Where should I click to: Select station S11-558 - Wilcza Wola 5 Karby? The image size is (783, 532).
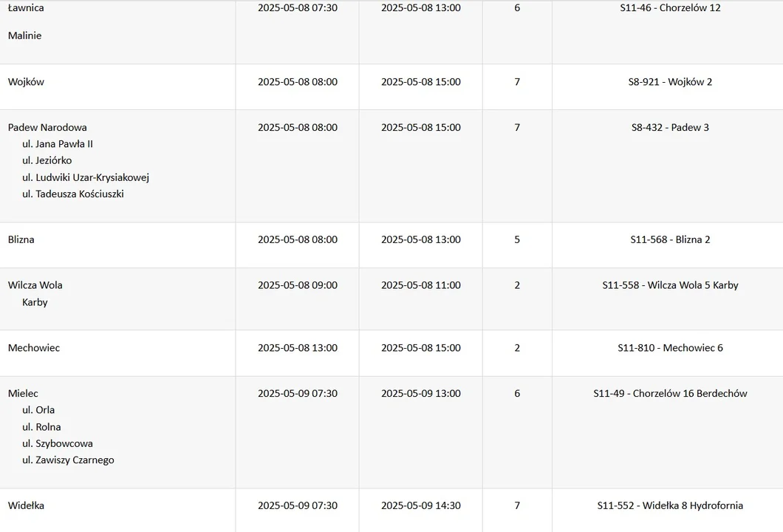pyautogui.click(x=670, y=285)
